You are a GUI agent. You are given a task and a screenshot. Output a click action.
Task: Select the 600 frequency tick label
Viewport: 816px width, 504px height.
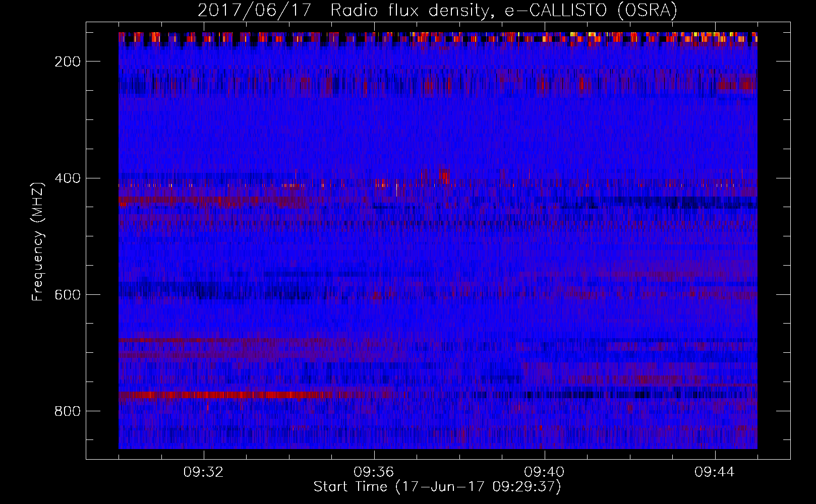67,295
